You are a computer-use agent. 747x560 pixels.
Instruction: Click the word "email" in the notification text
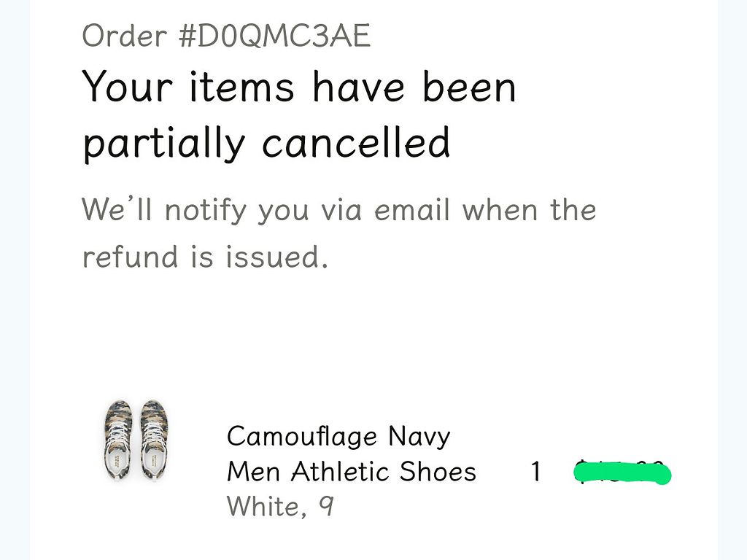(x=412, y=210)
